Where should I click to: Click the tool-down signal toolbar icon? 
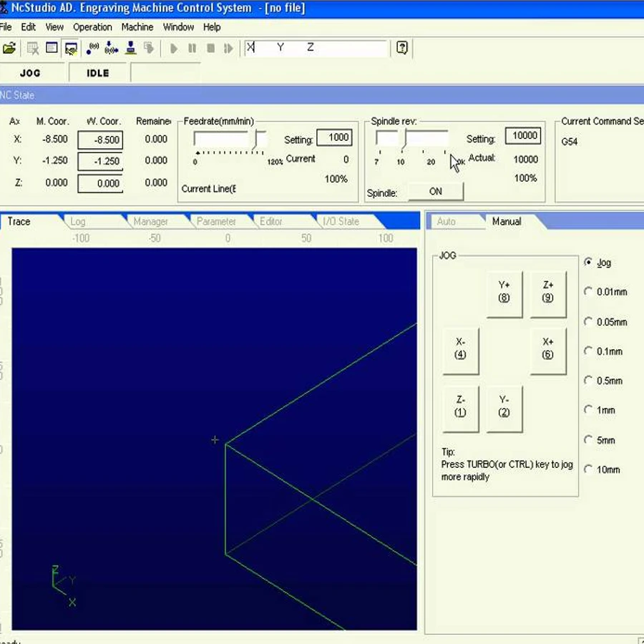[x=109, y=49]
